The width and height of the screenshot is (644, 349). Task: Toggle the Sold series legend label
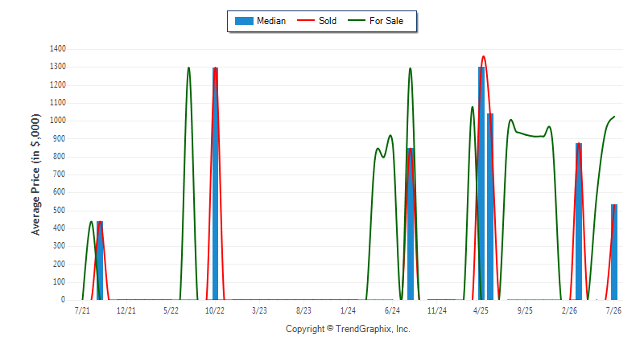(328, 21)
